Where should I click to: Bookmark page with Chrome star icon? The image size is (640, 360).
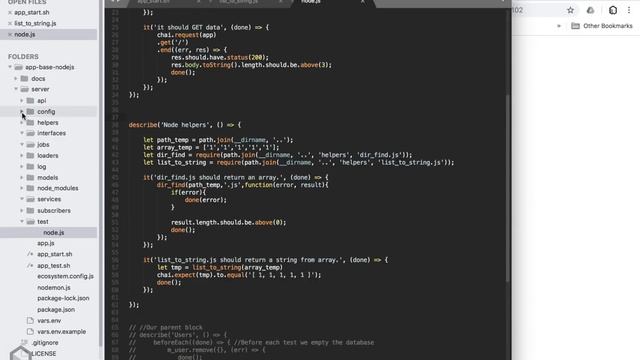(x=571, y=10)
